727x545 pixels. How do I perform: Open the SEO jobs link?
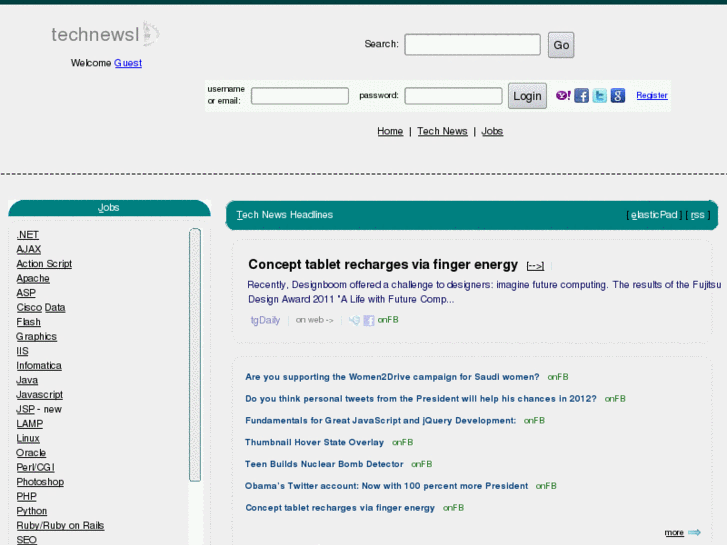[26, 539]
